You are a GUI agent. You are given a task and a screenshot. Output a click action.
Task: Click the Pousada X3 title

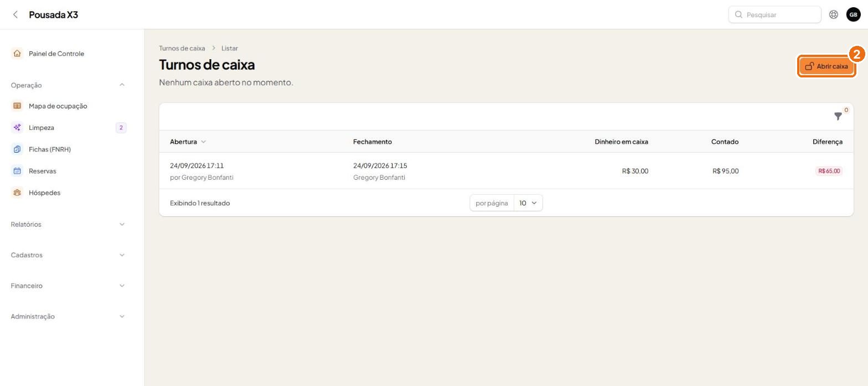[x=53, y=14]
